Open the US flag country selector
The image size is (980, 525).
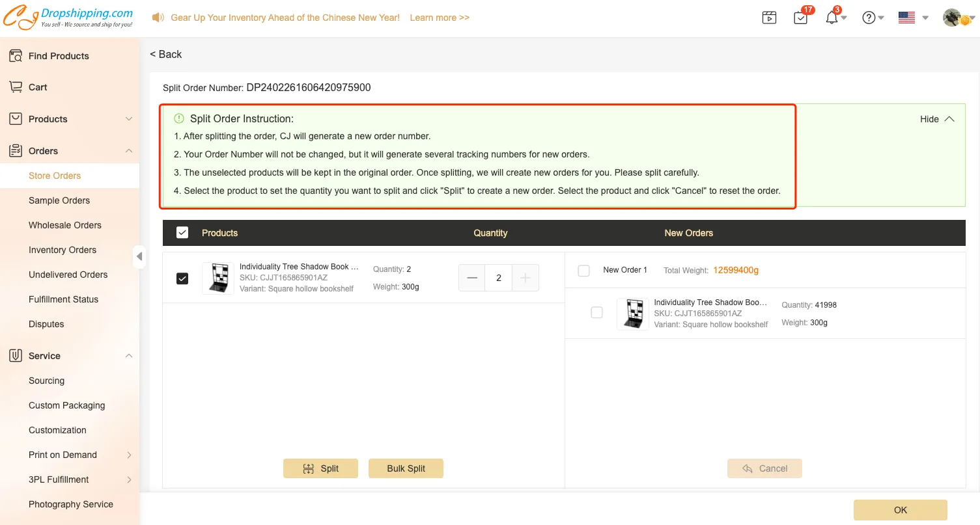[906, 18]
